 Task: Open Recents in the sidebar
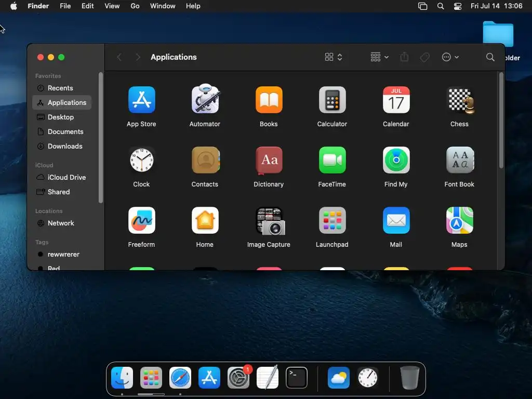[x=62, y=88]
